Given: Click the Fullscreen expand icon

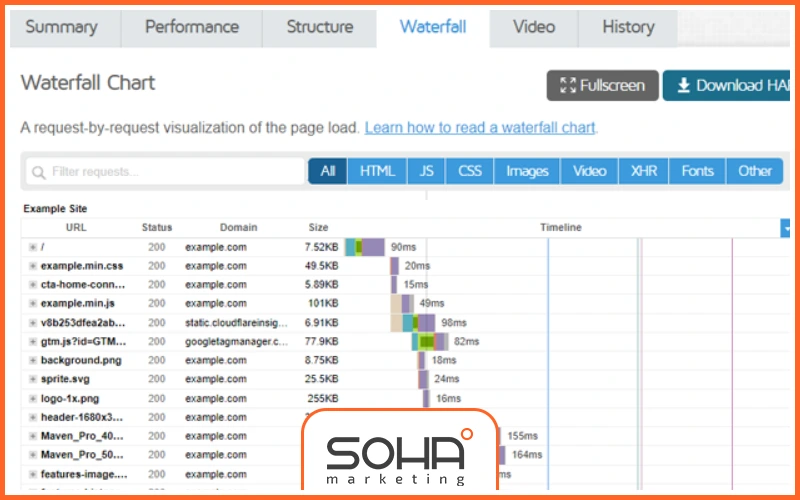Looking at the screenshot, I should coord(567,86).
